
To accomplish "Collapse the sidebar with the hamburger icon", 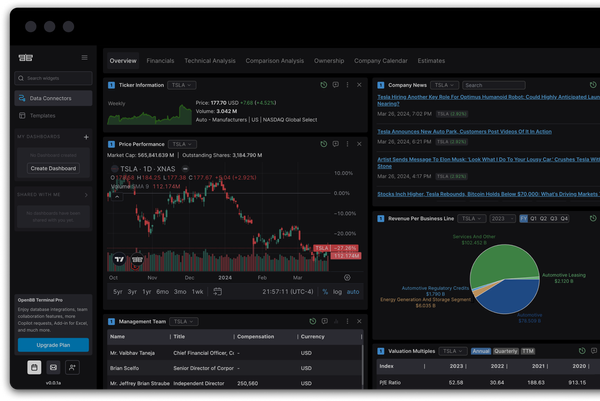I will [x=84, y=58].
